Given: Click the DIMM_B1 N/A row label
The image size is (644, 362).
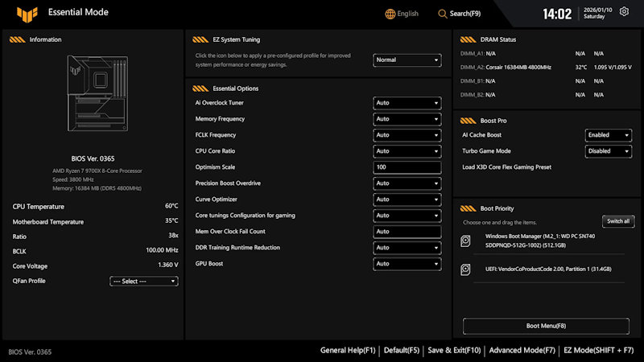Looking at the screenshot, I should click(x=477, y=81).
